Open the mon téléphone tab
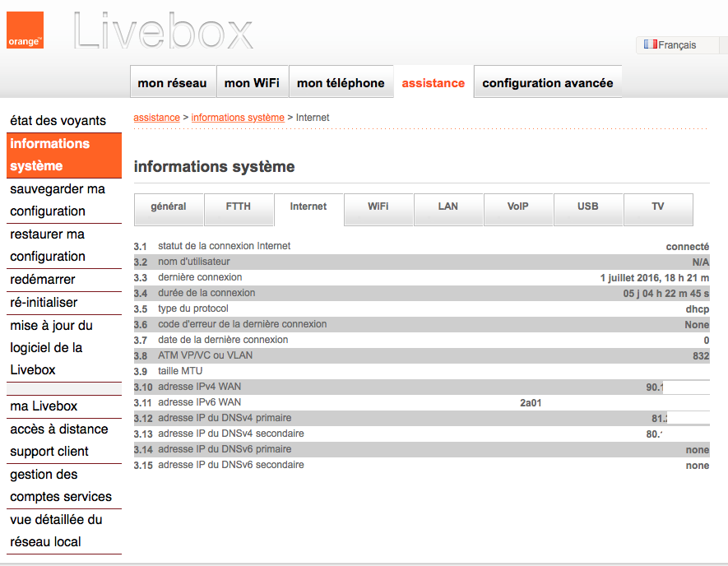Image resolution: width=728 pixels, height=566 pixels. pos(341,81)
